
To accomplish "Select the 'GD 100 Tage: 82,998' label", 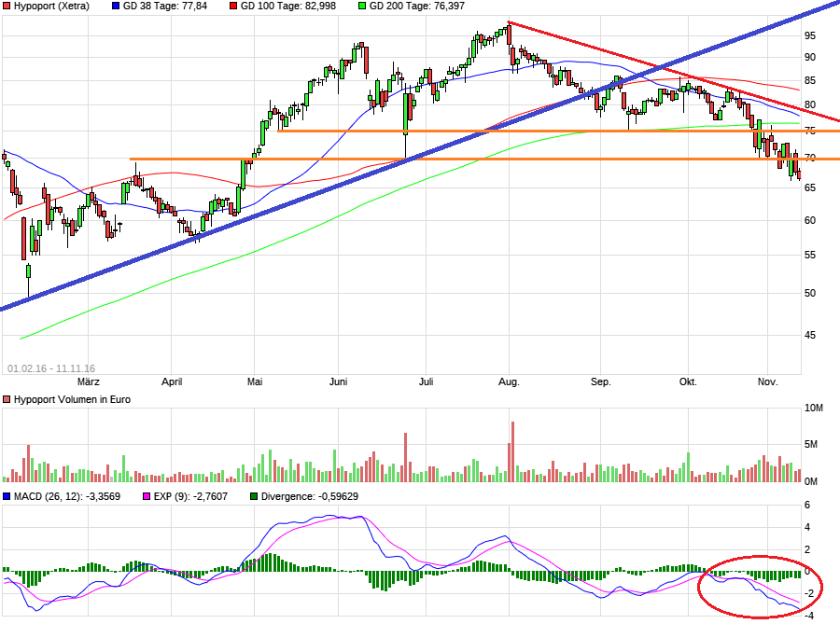I will [x=288, y=7].
